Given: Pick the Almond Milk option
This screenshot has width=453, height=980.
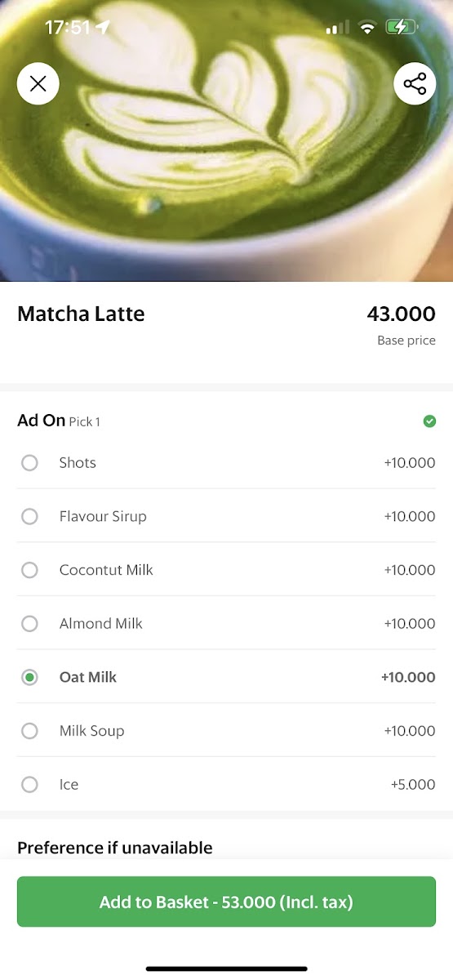Looking at the screenshot, I should point(226,624).
